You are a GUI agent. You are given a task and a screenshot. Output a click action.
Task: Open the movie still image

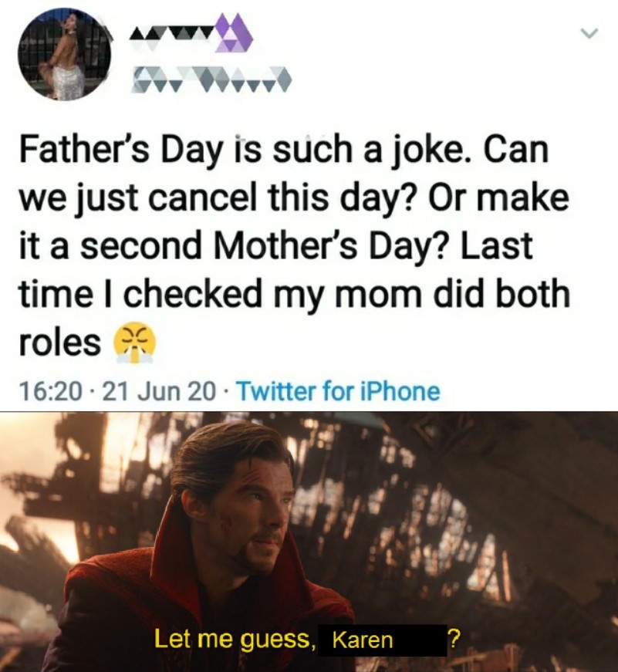click(309, 542)
